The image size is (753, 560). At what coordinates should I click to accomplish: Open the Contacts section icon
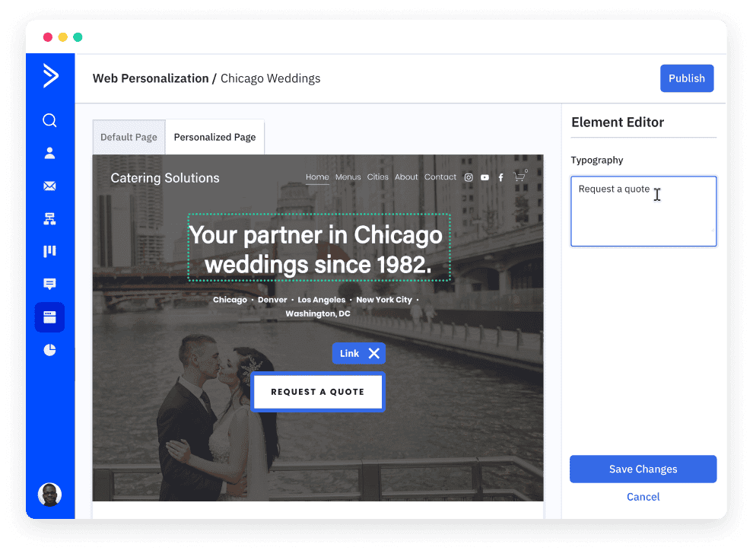click(x=49, y=153)
